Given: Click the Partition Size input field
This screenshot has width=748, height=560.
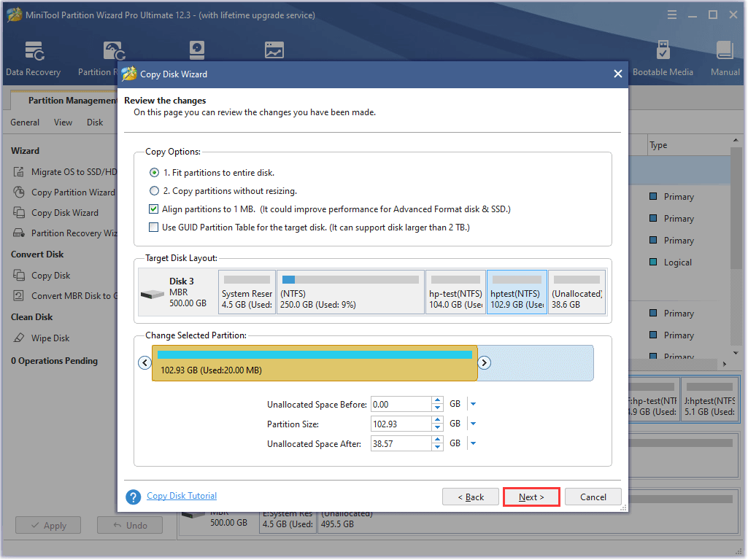Looking at the screenshot, I should 401,424.
